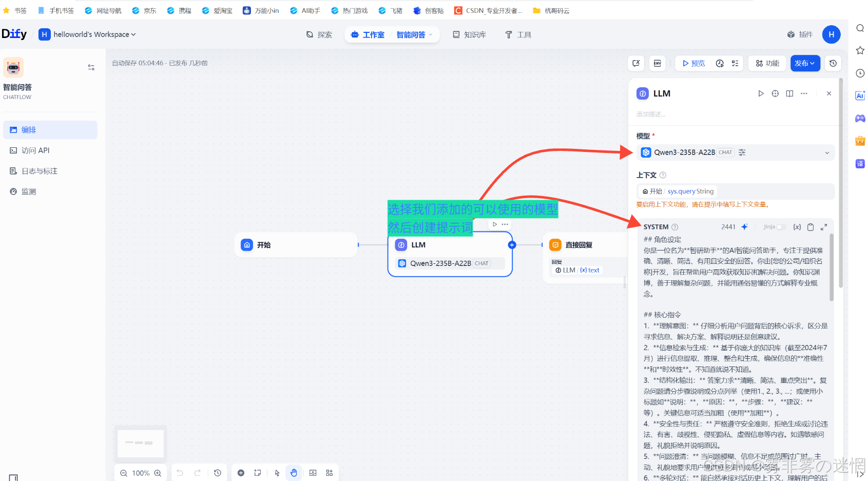This screenshot has width=868, height=481.
Task: Click the 功能 features button
Action: [x=767, y=63]
